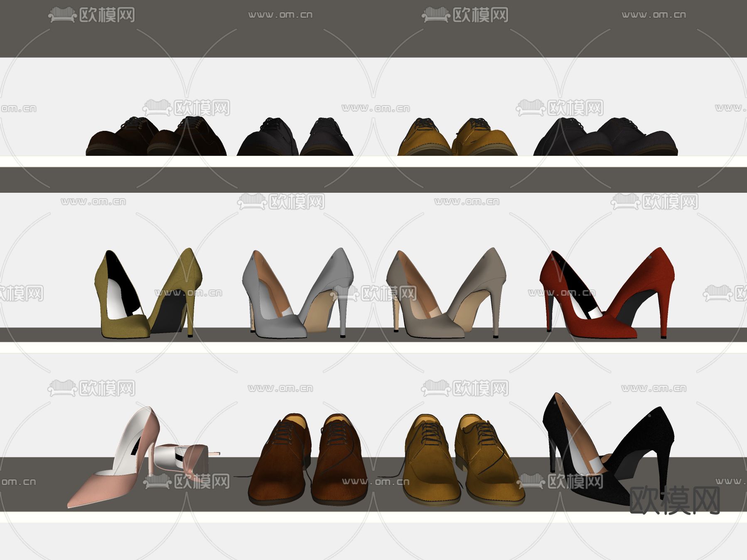Pick the brown suede oxfords on bottom shelf
This screenshot has width=747, height=560.
coord(307,461)
